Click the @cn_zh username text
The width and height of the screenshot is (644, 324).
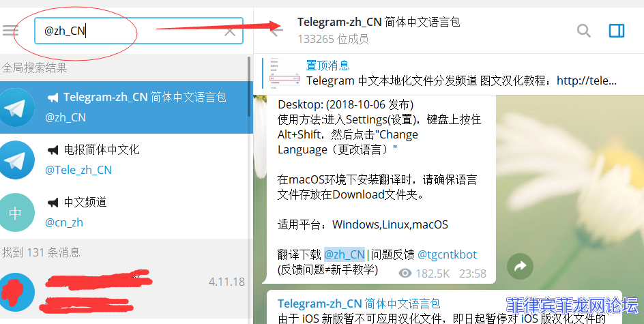(64, 222)
